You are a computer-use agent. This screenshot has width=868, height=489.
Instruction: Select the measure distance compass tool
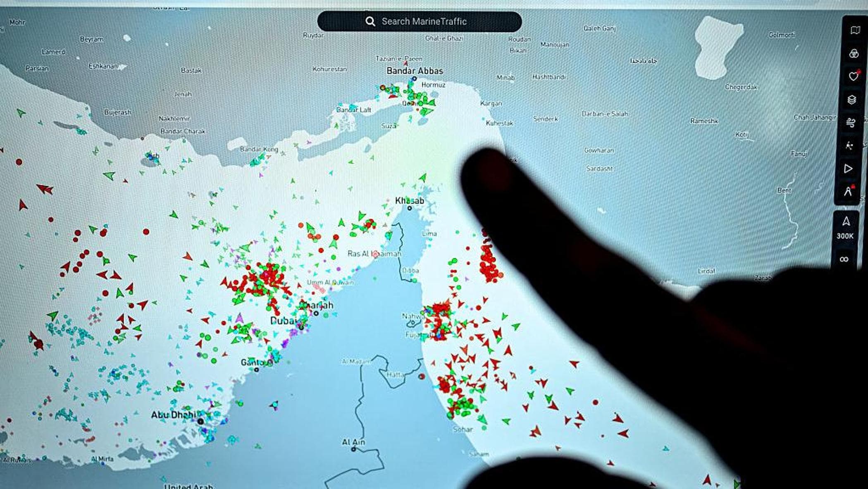pos(847,192)
